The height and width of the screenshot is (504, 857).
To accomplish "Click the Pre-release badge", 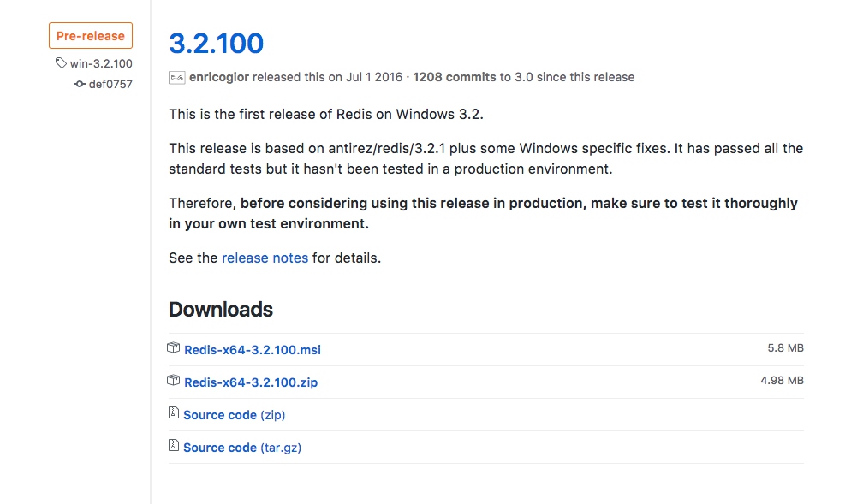I will 91,35.
